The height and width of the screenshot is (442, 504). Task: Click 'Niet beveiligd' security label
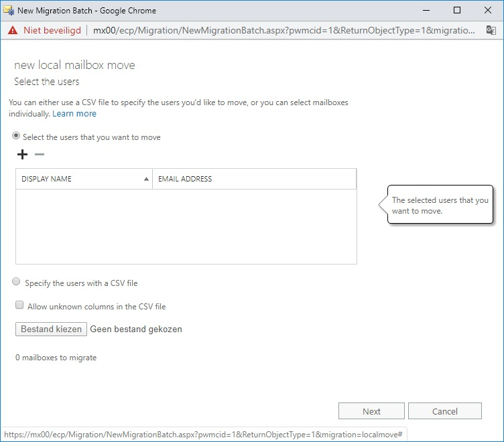pos(52,30)
